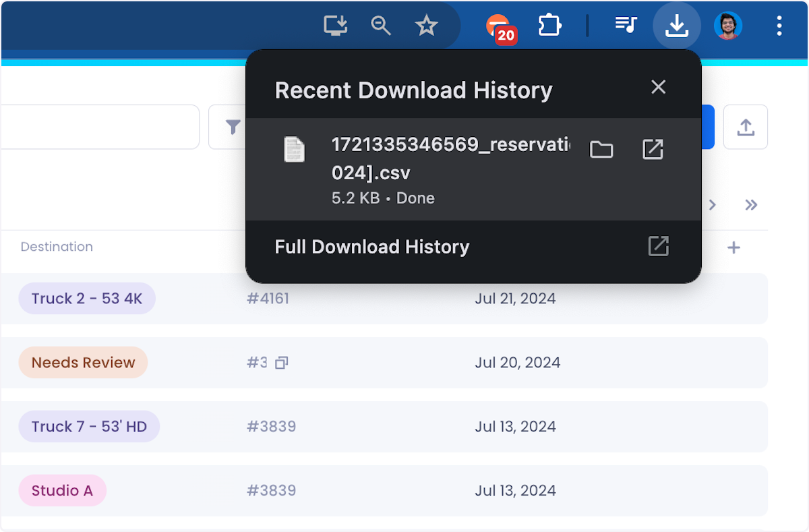Open #3839 in the Studio A row
Viewport: 809px width, 532px height.
[271, 491]
